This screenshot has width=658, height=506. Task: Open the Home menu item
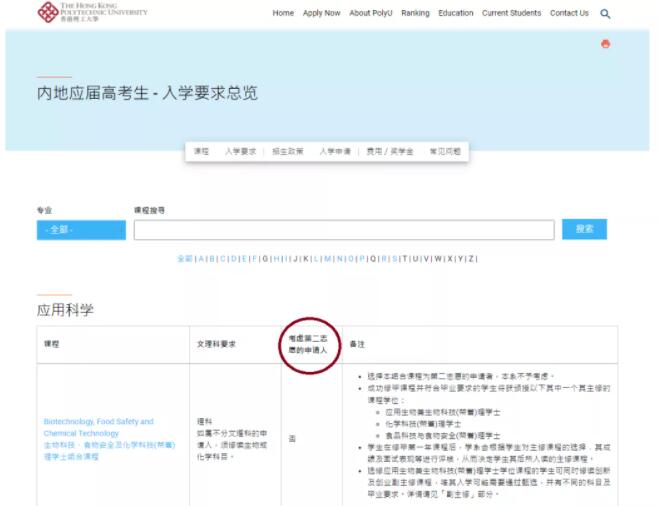pos(283,14)
